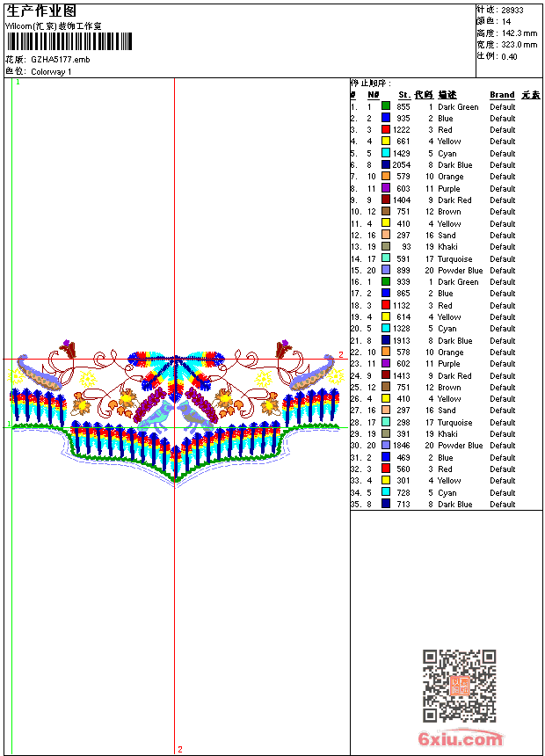This screenshot has height=756, width=545.
Task: Click the St. column header
Action: pos(404,95)
